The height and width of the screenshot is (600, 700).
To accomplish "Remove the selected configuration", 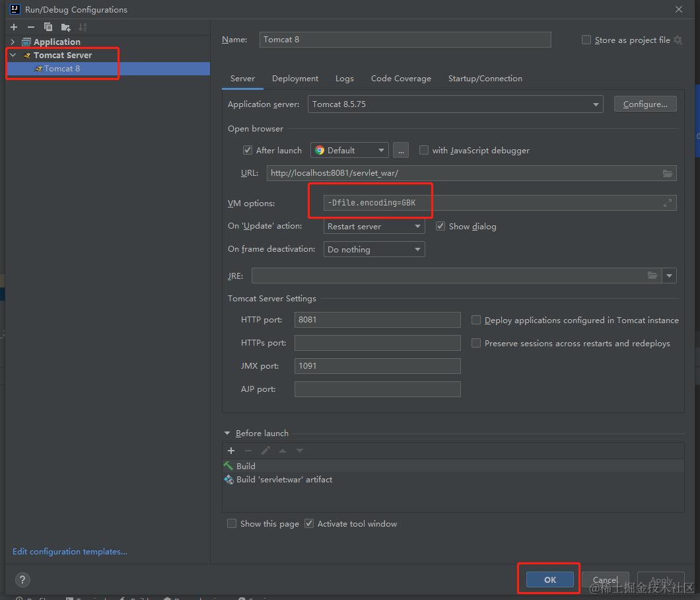I will click(x=31, y=27).
